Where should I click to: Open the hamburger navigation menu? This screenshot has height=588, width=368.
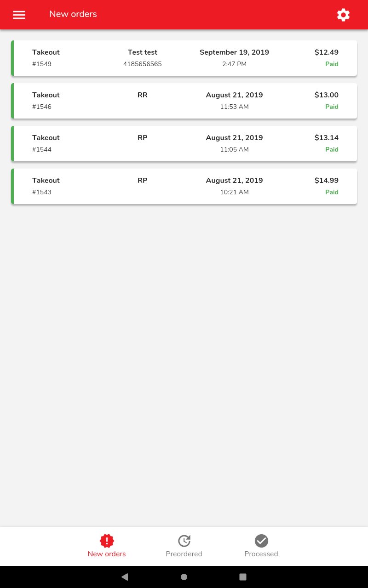19,15
